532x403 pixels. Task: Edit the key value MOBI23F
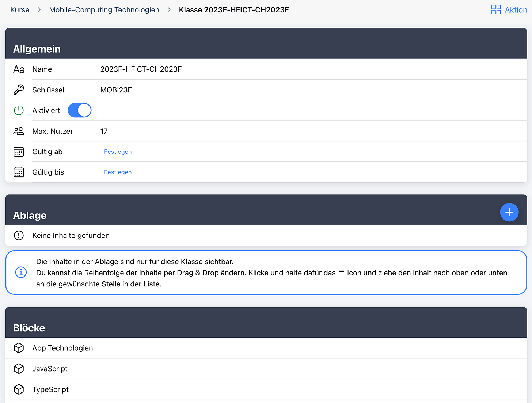(116, 90)
